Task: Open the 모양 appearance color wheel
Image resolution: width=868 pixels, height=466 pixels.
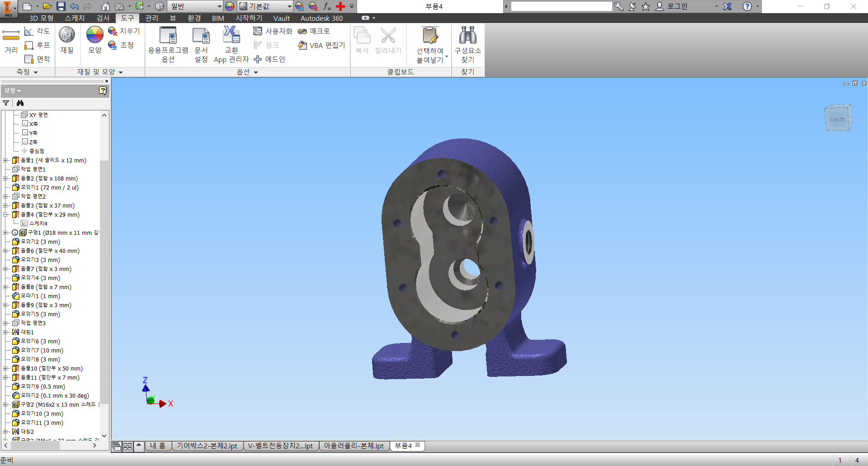Action: (95, 40)
